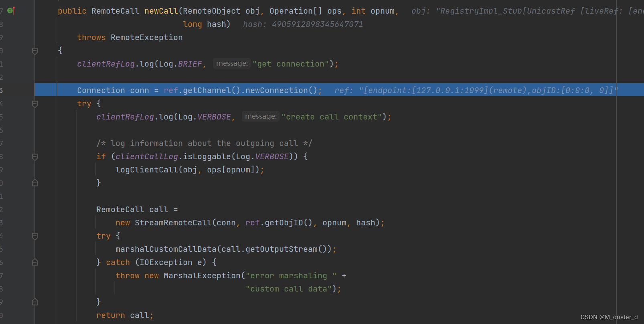Click the inline ref endpoint 127.0.0.1:1099 value
The height and width of the screenshot is (324, 644).
coord(476,91)
